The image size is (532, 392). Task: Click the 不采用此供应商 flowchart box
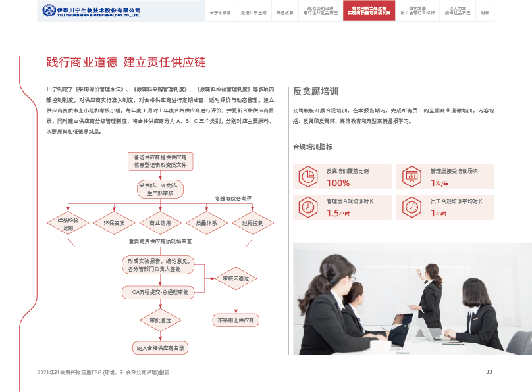[236, 320]
